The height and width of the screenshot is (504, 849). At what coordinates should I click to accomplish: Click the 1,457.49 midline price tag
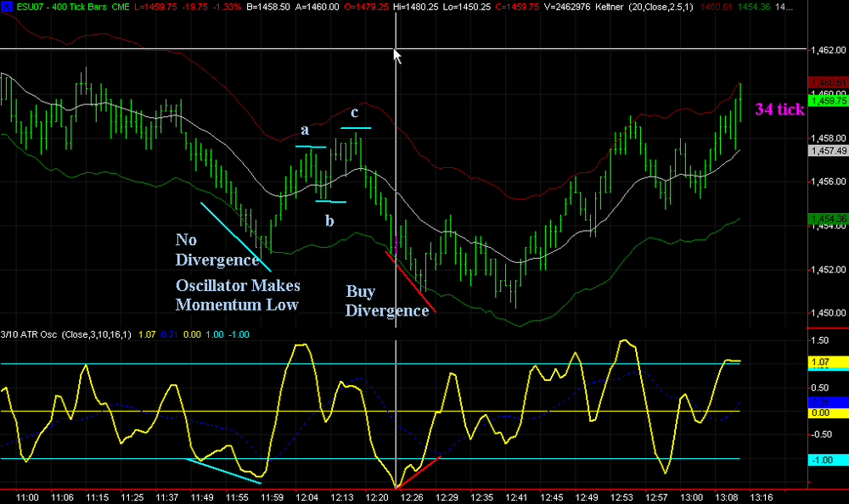click(x=828, y=150)
